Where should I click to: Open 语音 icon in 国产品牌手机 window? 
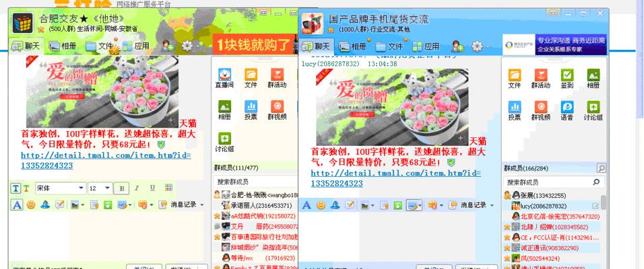click(567, 110)
